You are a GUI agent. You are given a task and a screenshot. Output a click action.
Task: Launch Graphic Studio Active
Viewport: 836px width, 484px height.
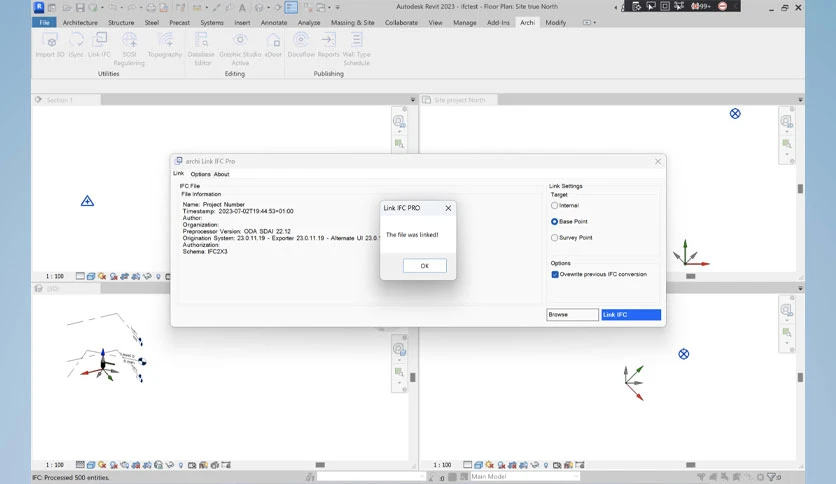[240, 49]
